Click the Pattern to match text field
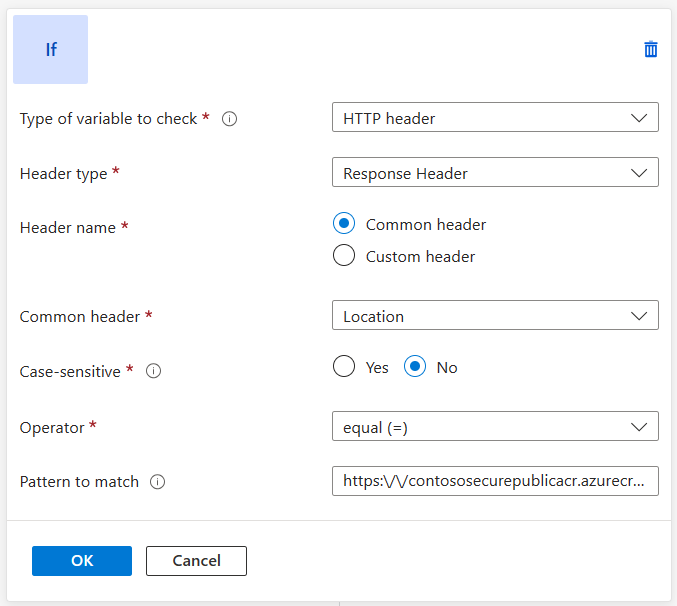 pyautogui.click(x=494, y=481)
